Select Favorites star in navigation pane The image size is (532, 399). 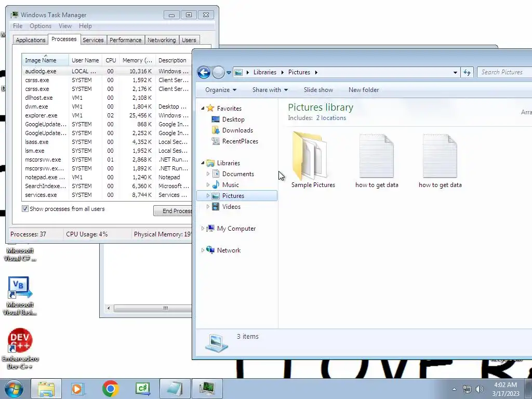(210, 108)
